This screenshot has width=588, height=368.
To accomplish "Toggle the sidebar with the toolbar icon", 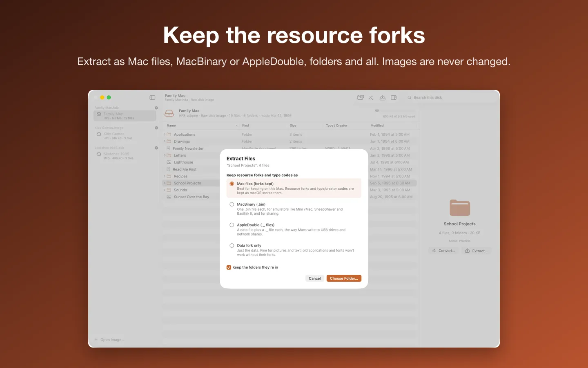I will (152, 98).
